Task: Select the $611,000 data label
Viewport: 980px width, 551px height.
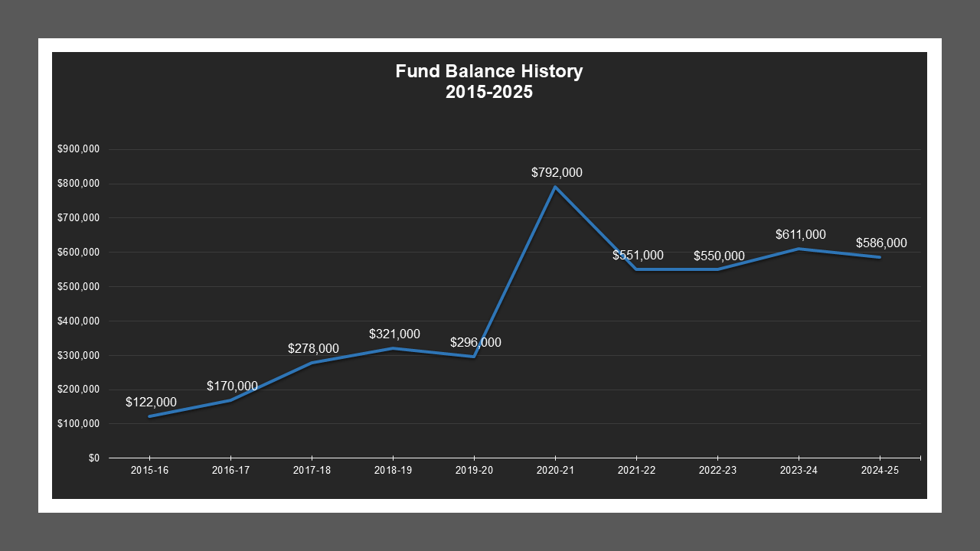Action: [800, 235]
